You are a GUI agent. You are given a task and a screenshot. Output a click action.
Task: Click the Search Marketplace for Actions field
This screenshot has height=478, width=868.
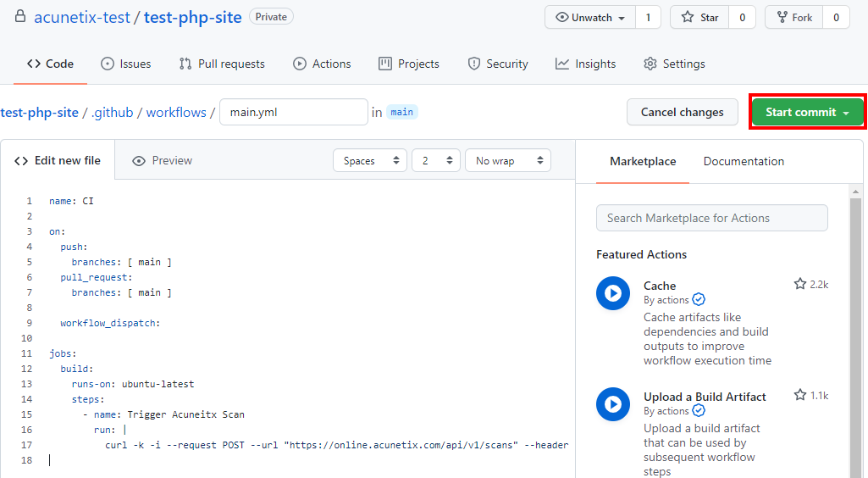click(x=712, y=218)
